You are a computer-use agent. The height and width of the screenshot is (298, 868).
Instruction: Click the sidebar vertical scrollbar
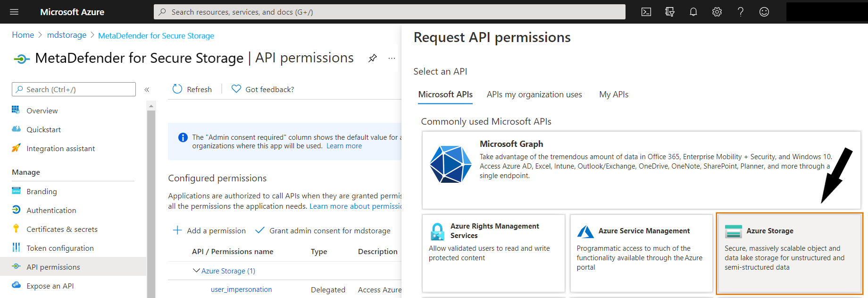(x=151, y=203)
